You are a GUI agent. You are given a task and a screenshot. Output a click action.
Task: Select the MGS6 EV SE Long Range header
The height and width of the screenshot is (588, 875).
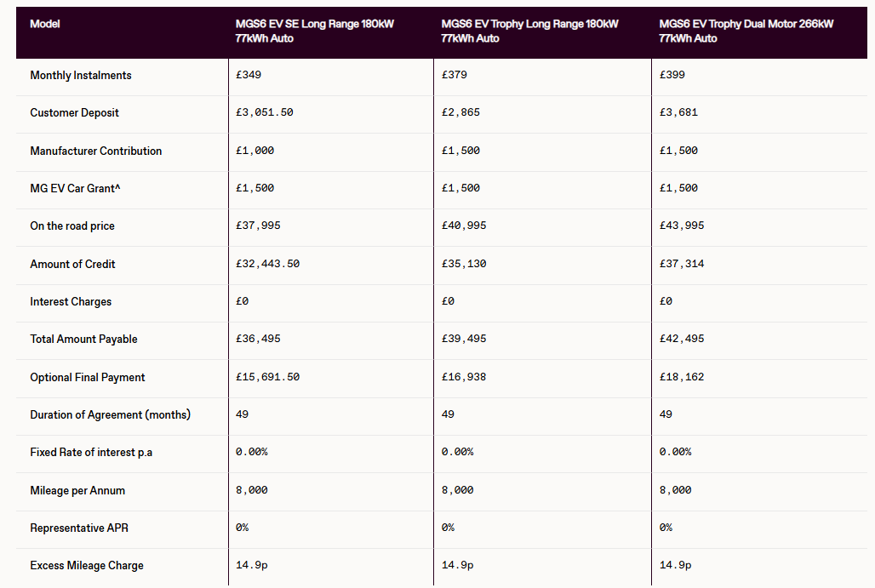(314, 31)
